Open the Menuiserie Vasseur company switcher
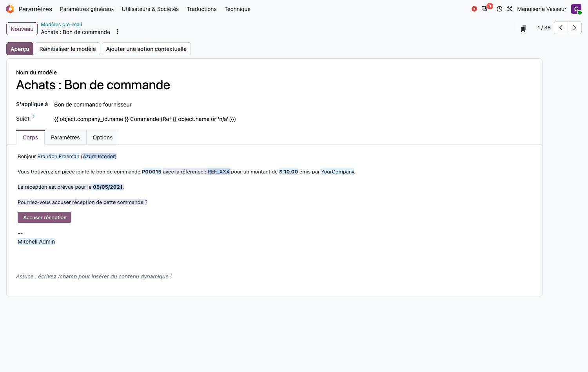588x372 pixels. (x=542, y=9)
